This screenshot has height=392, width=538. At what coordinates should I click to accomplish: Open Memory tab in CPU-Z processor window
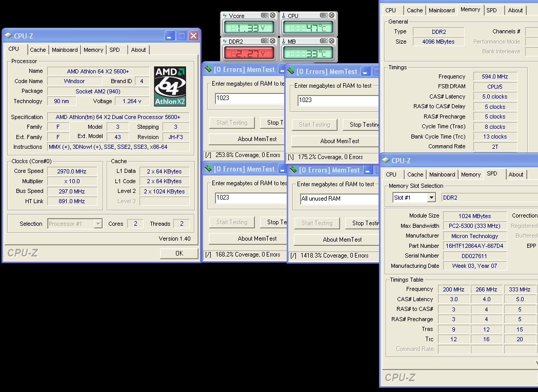pyautogui.click(x=93, y=50)
